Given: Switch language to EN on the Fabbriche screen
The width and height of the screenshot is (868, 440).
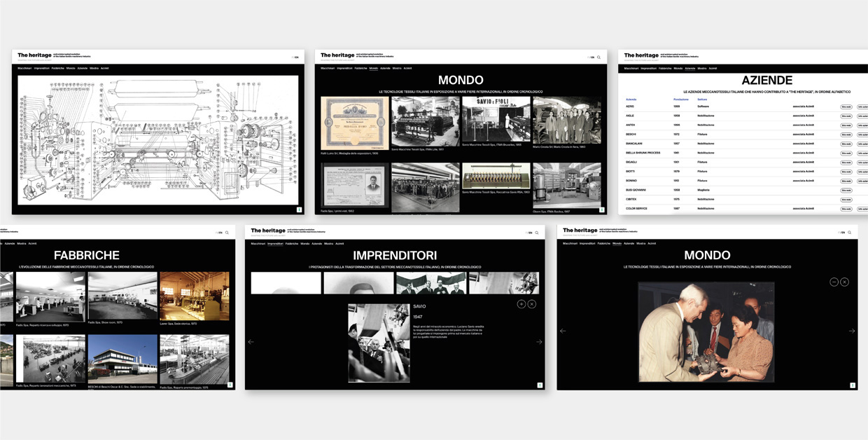Looking at the screenshot, I should click(x=220, y=233).
